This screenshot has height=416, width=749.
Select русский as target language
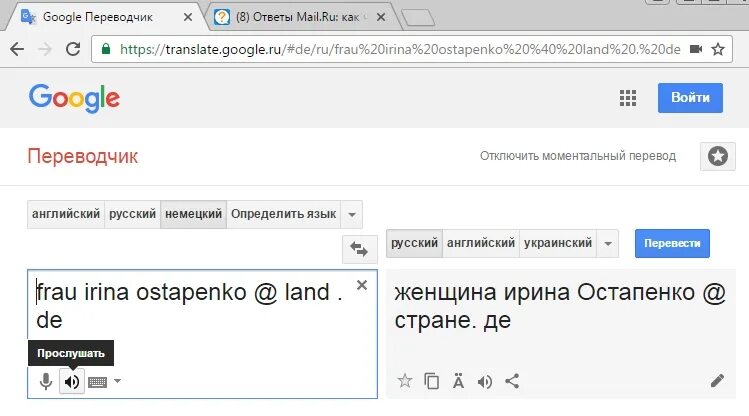click(x=414, y=243)
